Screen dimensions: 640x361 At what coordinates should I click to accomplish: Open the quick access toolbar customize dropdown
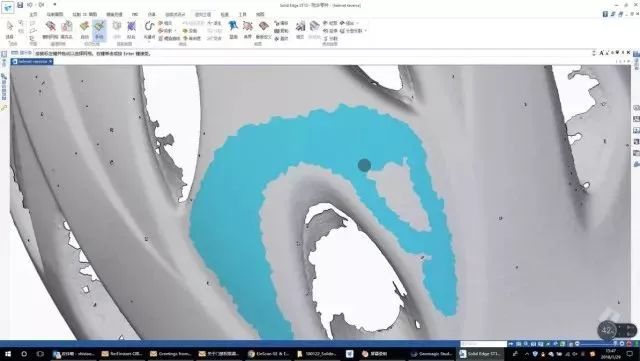(x=55, y=5)
